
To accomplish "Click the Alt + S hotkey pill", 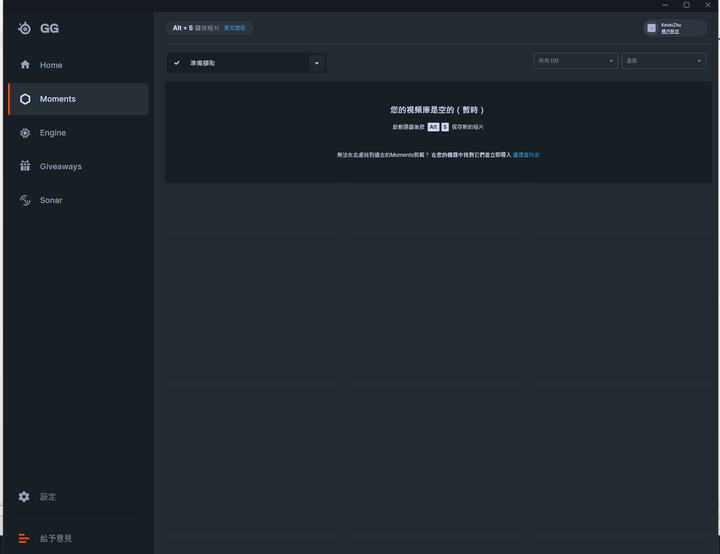I will tap(209, 28).
